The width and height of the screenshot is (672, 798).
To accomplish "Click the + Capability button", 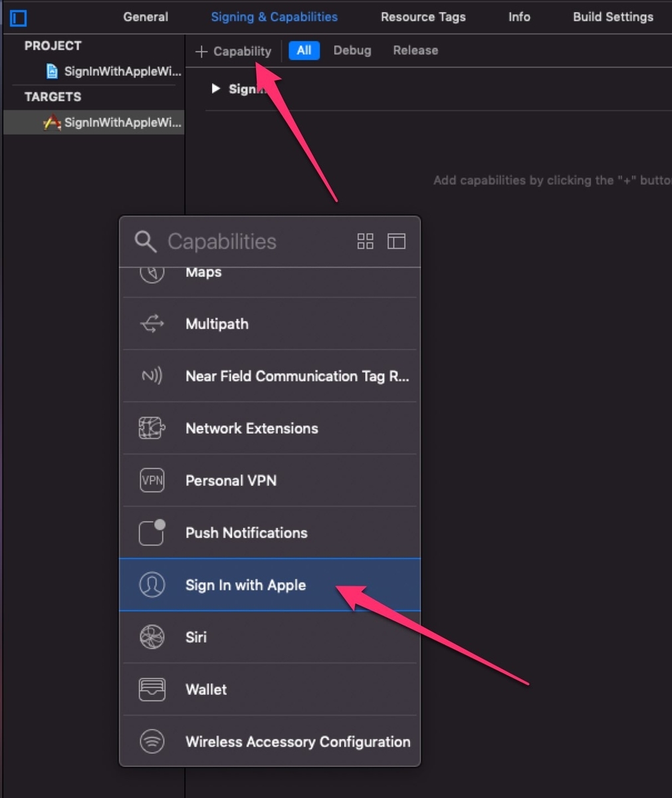I will pyautogui.click(x=233, y=51).
